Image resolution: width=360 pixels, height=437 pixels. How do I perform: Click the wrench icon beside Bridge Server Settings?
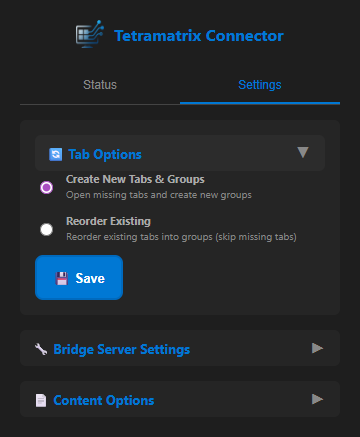click(x=41, y=349)
